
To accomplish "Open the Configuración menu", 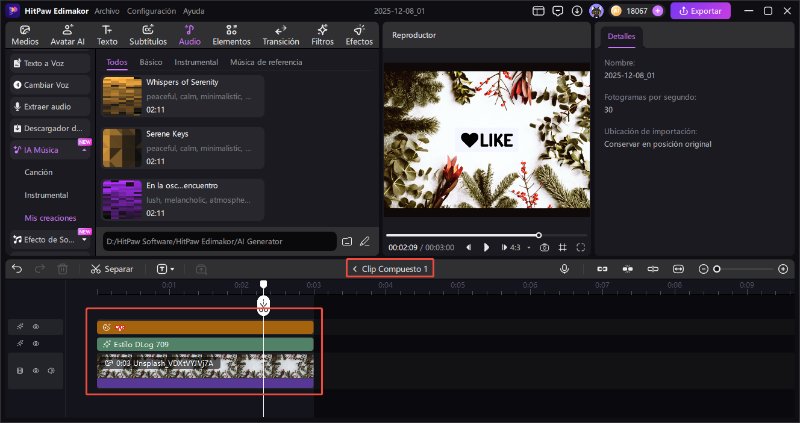I will pos(152,11).
